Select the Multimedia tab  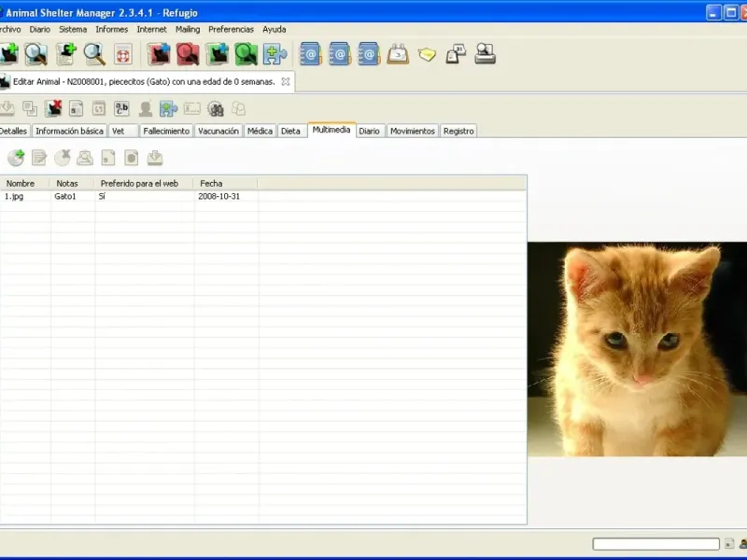(x=331, y=130)
